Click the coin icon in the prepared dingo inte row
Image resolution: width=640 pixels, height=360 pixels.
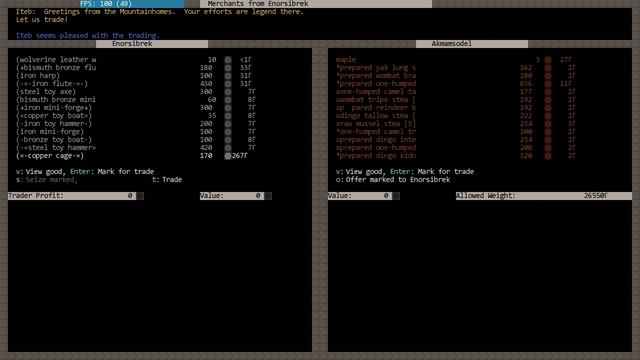click(548, 140)
